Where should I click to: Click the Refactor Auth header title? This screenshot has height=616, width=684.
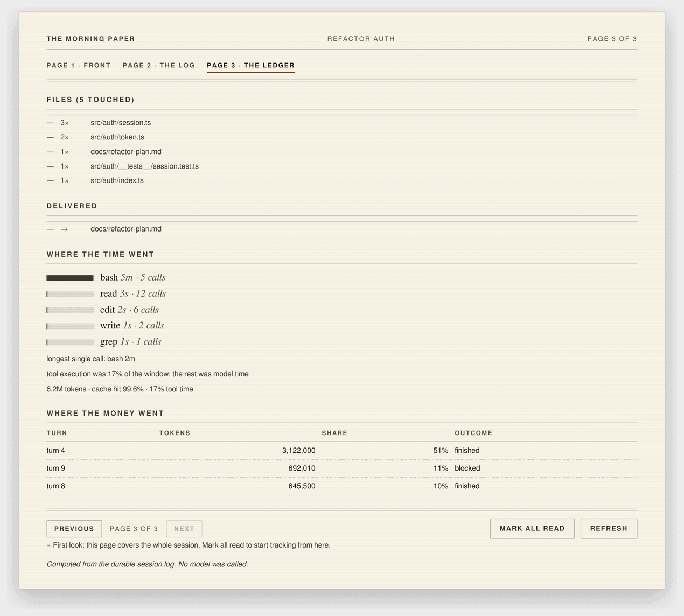point(361,39)
